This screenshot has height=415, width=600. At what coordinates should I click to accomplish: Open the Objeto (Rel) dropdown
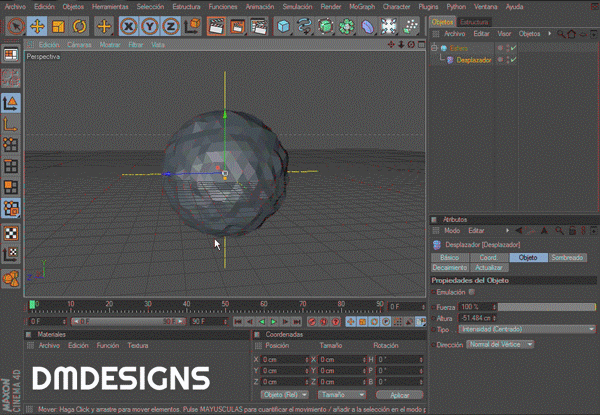[x=284, y=395]
